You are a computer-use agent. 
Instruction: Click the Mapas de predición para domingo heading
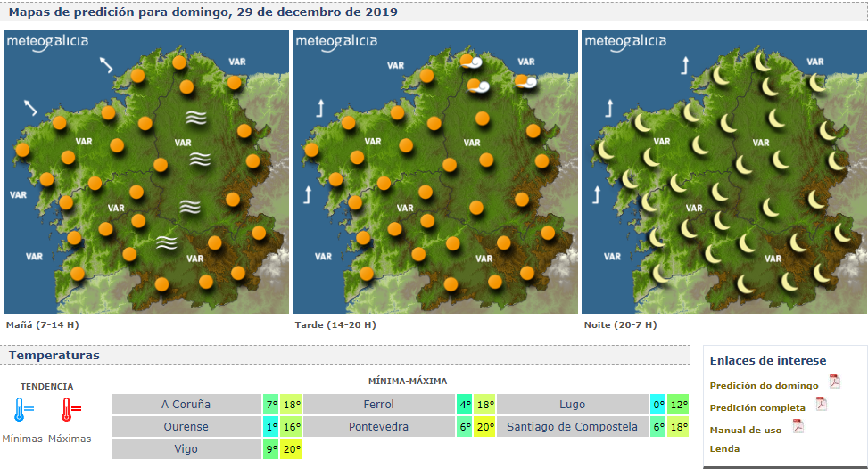[203, 12]
